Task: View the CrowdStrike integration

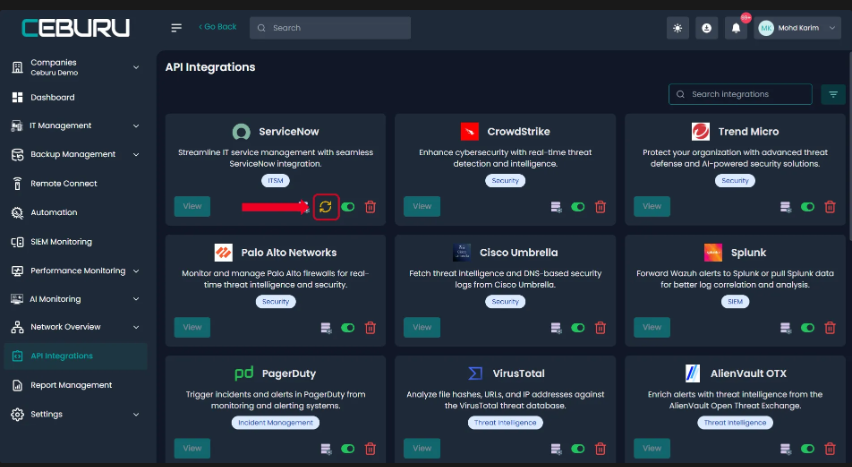Action: [x=422, y=207]
